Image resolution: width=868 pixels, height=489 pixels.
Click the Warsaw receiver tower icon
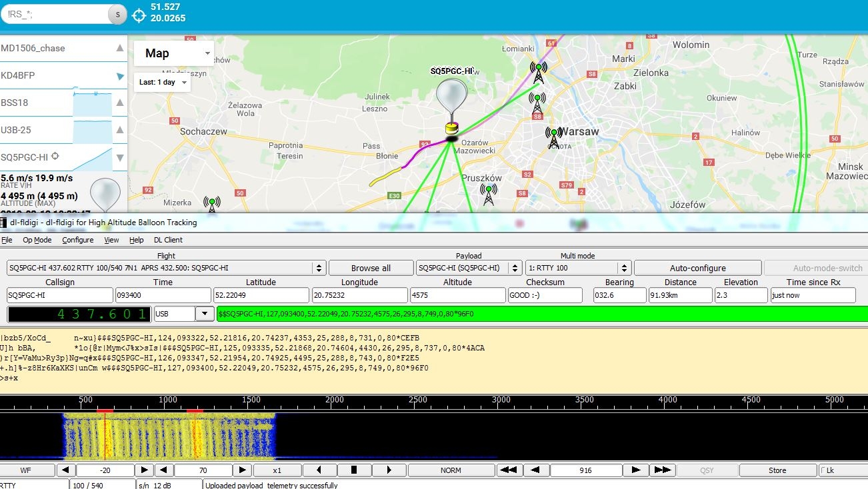click(x=553, y=138)
